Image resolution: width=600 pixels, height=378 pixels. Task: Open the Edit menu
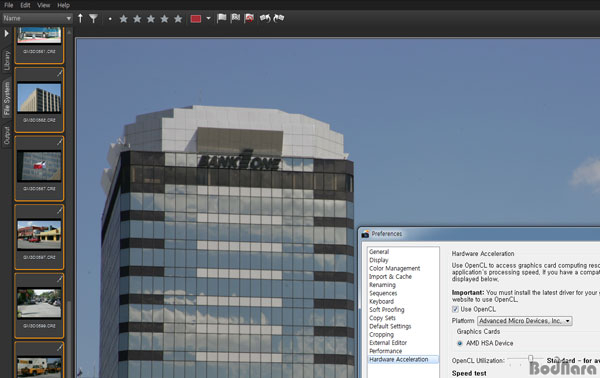point(25,5)
